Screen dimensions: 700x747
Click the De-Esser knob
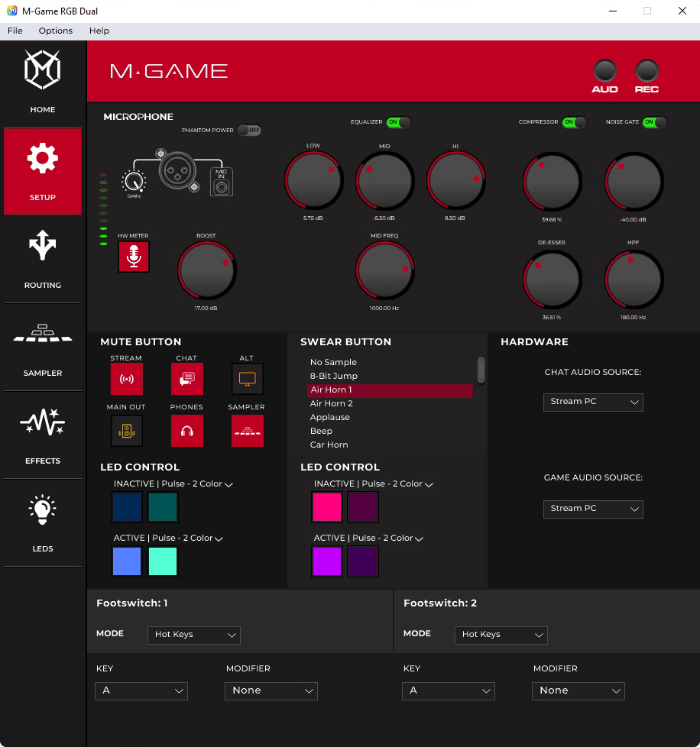coord(552,280)
